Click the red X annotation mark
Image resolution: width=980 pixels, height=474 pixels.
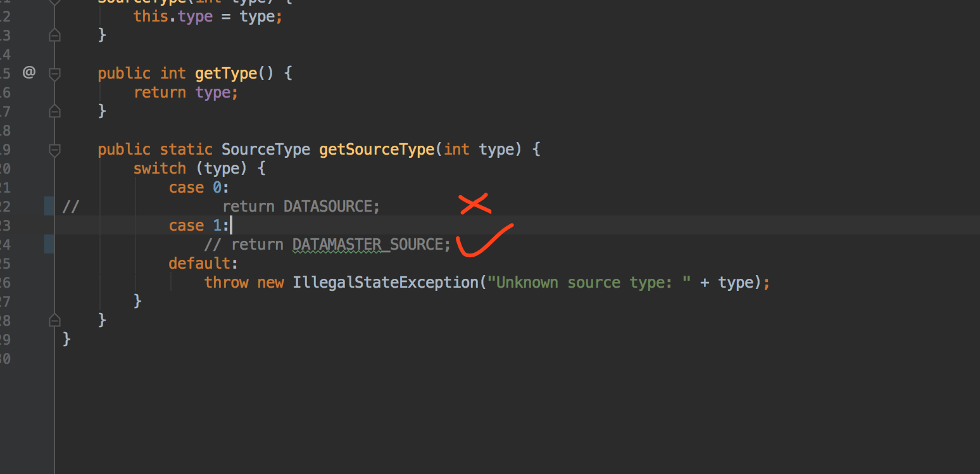pos(475,204)
